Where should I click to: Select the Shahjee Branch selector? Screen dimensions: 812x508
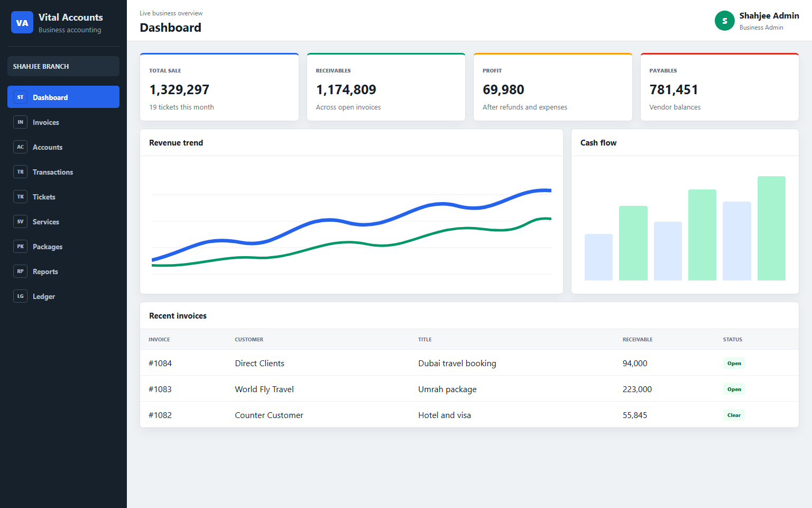point(63,66)
